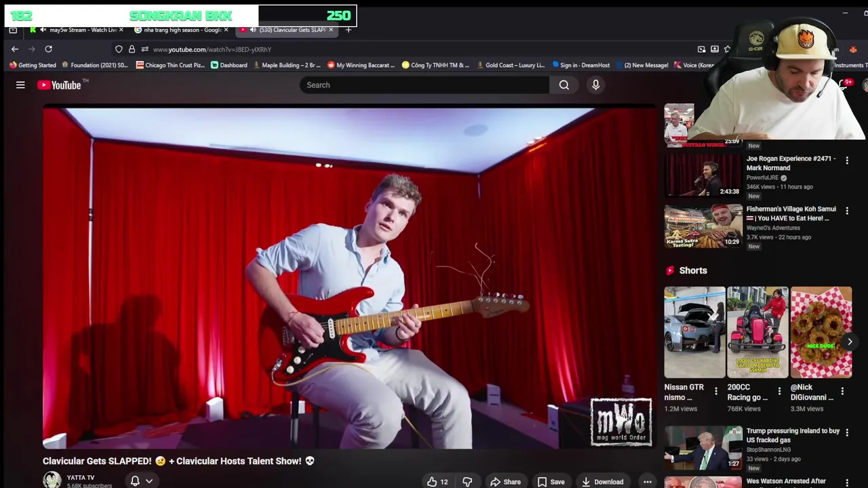Viewport: 868px width, 488px height.
Task: Open Fisherman's Village Koh Samui thumbnail
Action: 703,226
